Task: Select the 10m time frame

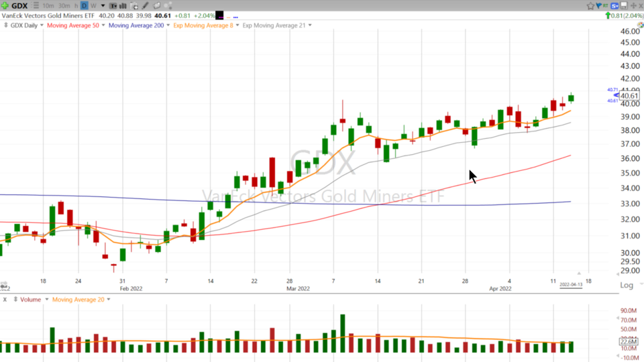Action: coord(48,6)
